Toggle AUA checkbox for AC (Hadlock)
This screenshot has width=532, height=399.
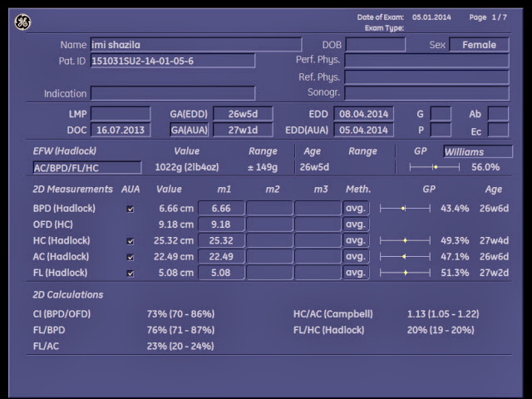[131, 257]
